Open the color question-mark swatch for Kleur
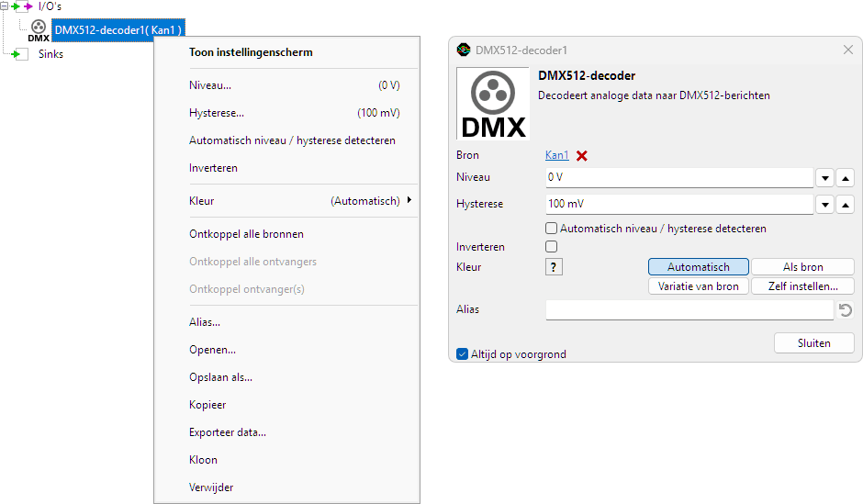Image resolution: width=863 pixels, height=504 pixels. [554, 267]
